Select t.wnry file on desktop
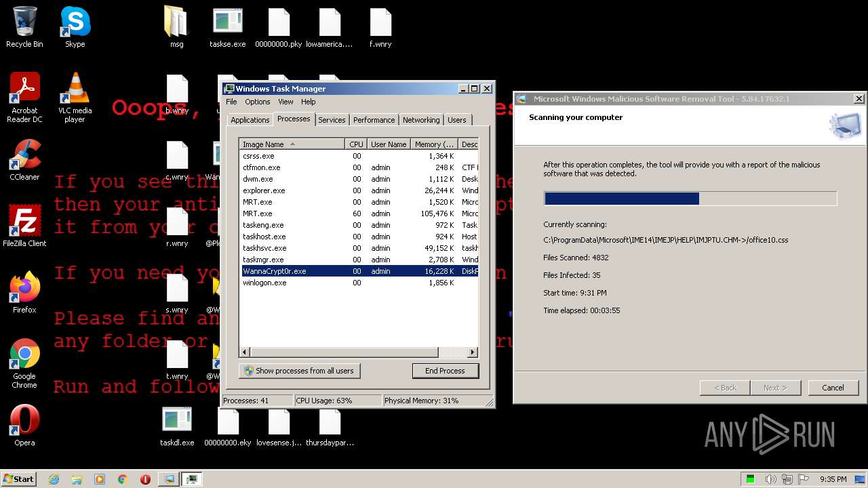 pos(177,359)
